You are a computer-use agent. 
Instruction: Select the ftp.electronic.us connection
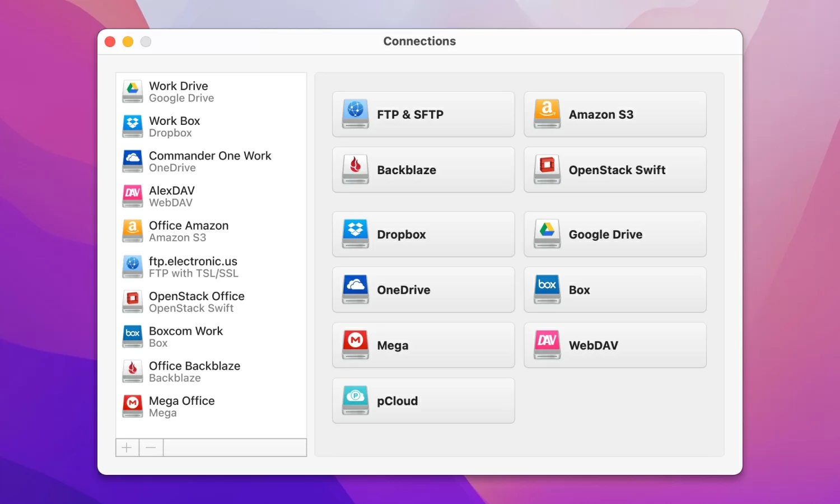tap(185, 267)
